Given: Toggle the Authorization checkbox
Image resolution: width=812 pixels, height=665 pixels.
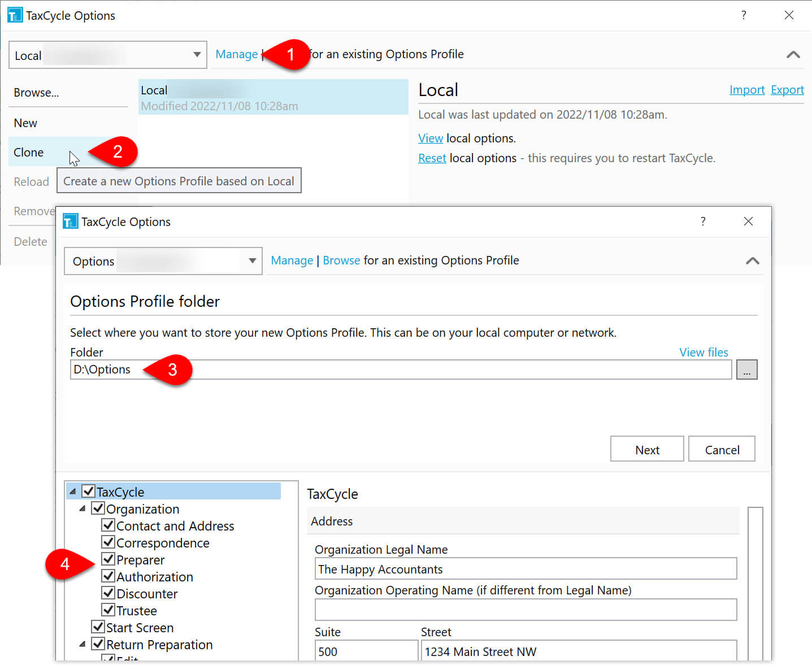Looking at the screenshot, I should [x=108, y=576].
